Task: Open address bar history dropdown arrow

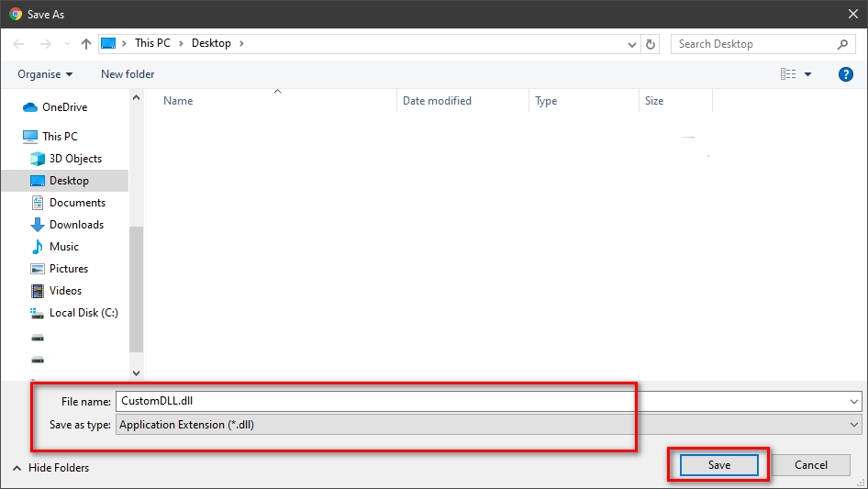Action: click(632, 44)
